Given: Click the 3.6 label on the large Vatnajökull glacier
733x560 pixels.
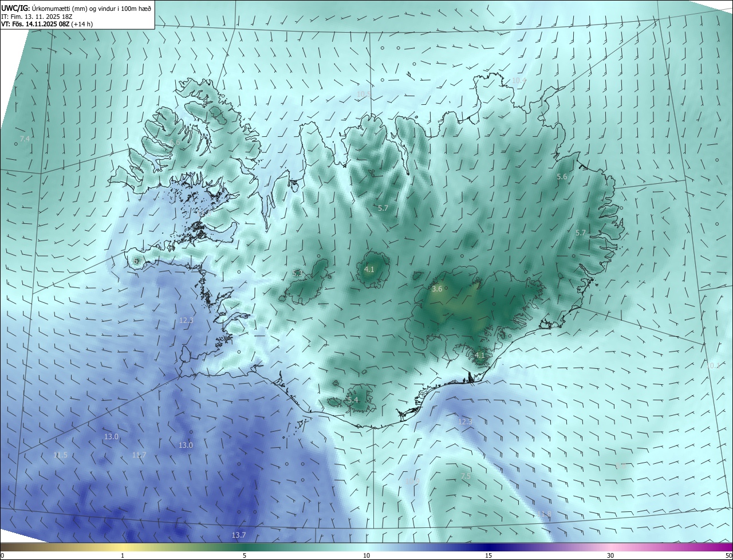Looking at the screenshot, I should click(x=437, y=289).
